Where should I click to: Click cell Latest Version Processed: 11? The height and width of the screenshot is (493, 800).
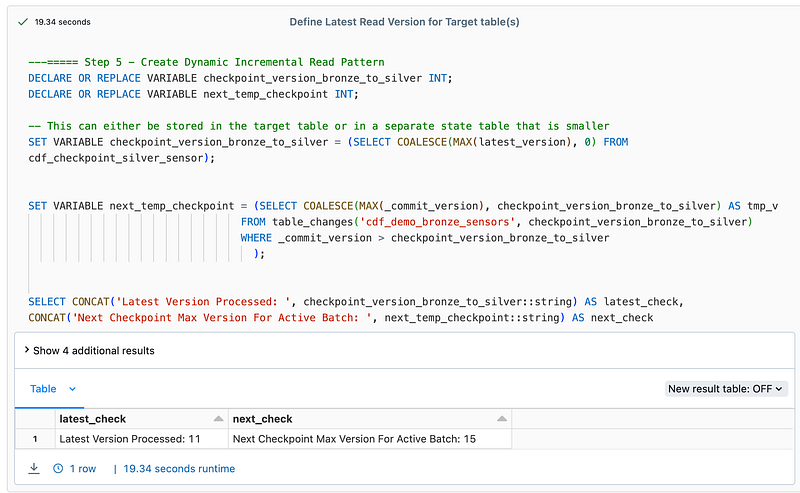coord(141,439)
